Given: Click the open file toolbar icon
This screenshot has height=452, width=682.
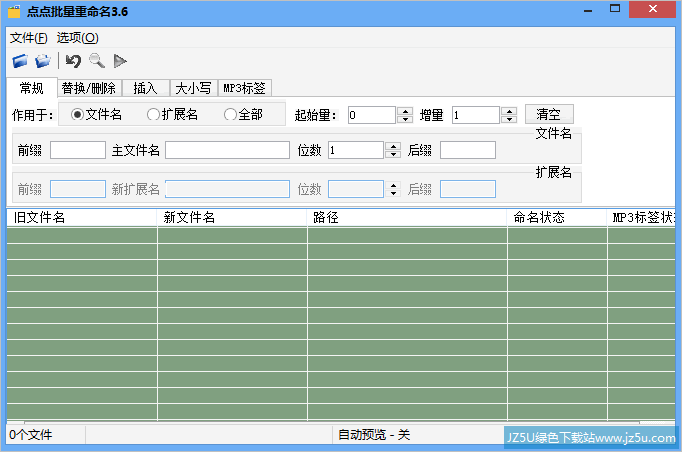Looking at the screenshot, I should click(20, 61).
